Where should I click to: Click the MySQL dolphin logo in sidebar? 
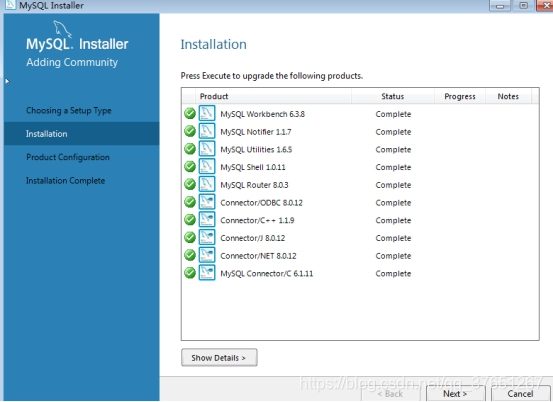point(63,29)
